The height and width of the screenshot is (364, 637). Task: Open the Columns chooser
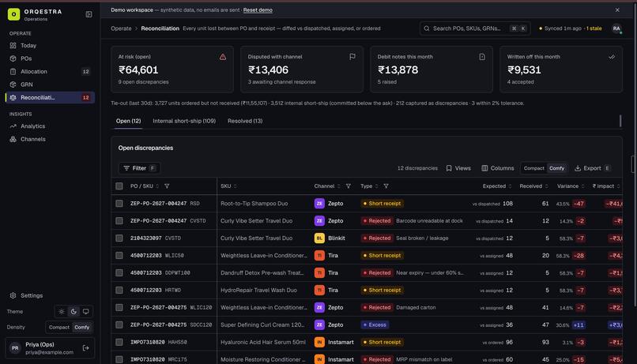[x=498, y=168]
